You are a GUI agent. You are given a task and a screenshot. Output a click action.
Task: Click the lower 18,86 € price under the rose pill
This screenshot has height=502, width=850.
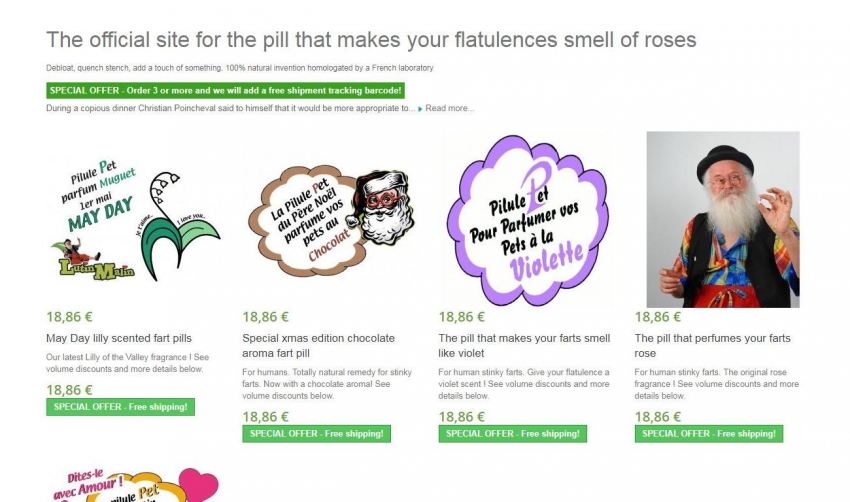point(658,417)
